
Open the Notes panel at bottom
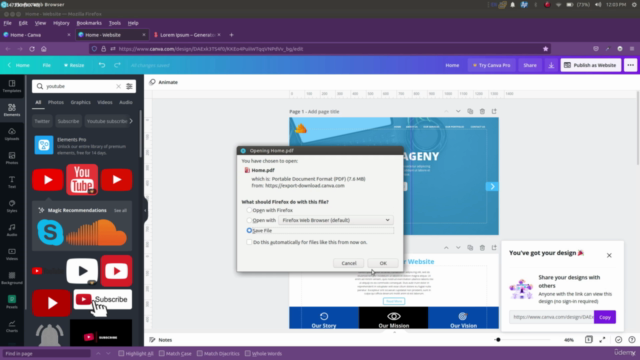point(161,340)
